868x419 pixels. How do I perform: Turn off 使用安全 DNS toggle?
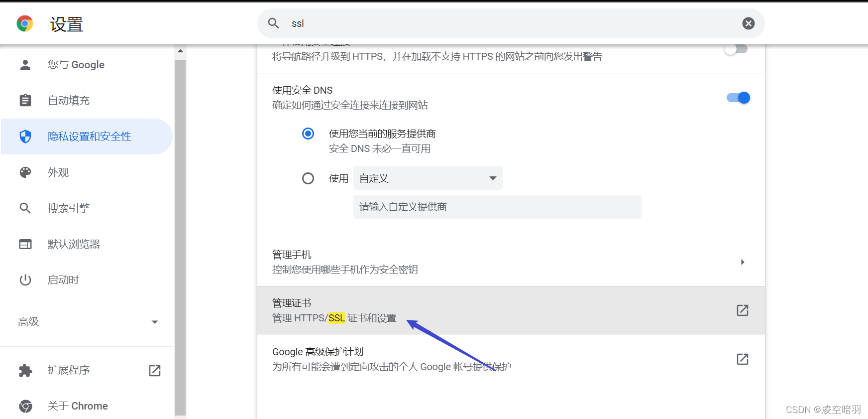point(738,98)
